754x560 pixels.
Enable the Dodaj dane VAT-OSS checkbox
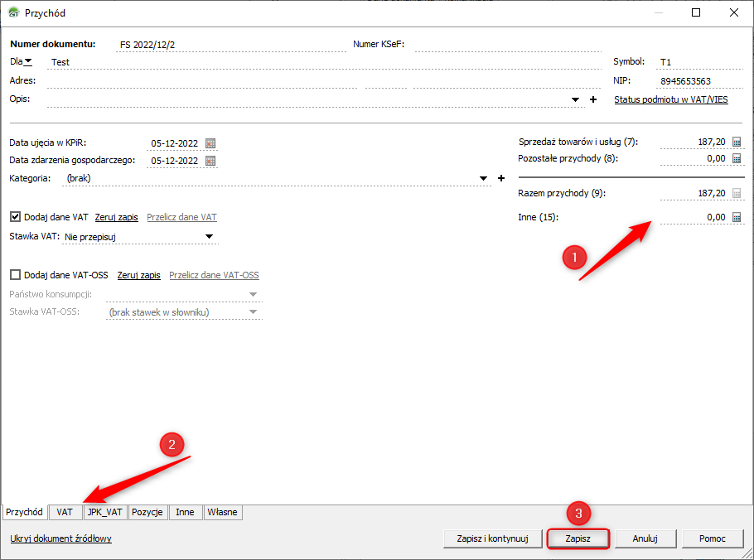16,274
